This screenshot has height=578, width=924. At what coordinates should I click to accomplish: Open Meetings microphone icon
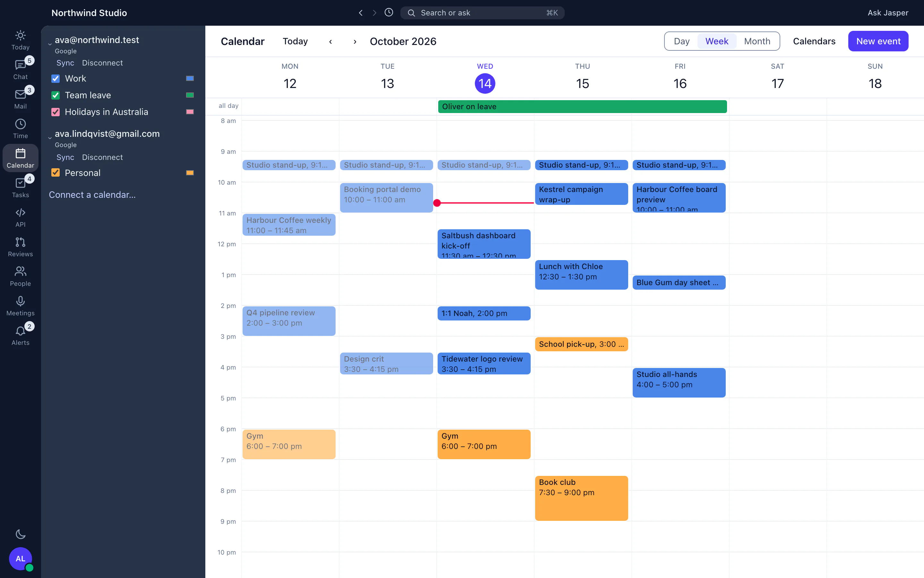(20, 306)
